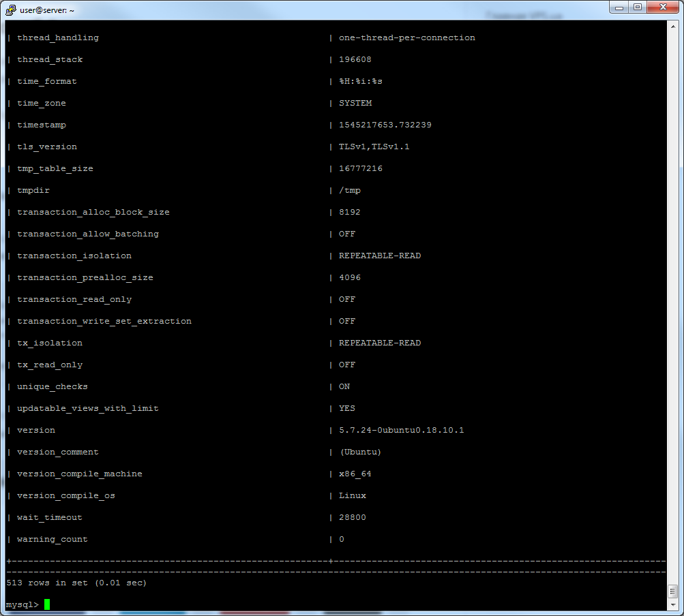Image resolution: width=684 pixels, height=616 pixels.
Task: Click the value '16777216'
Action: 361,169
